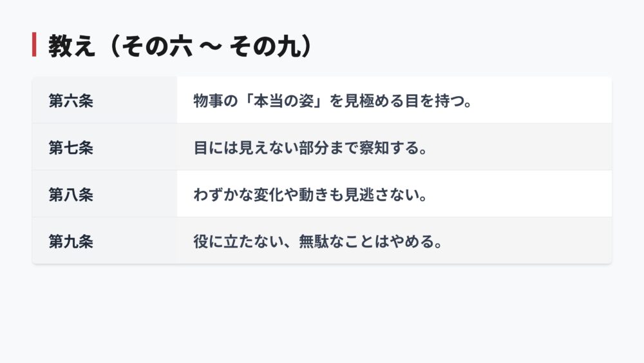Select the 第八条 label cell
Image resolution: width=644 pixels, height=363 pixels.
(x=71, y=195)
